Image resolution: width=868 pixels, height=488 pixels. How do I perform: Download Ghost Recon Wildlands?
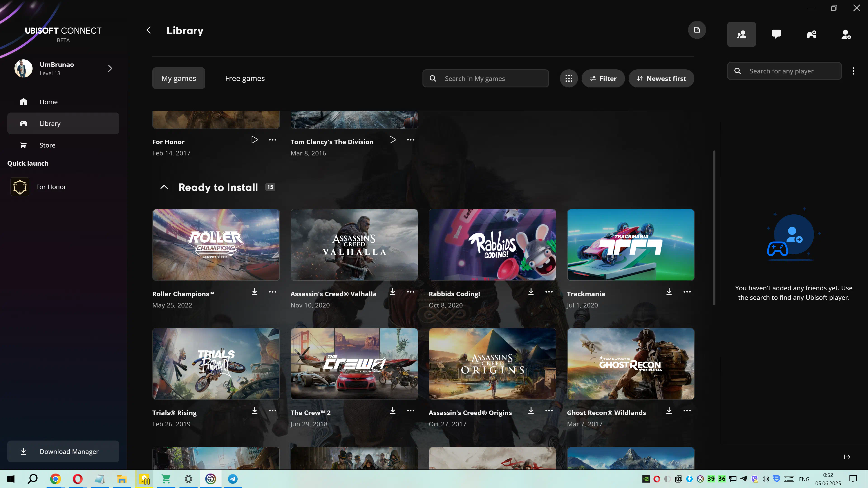(669, 411)
